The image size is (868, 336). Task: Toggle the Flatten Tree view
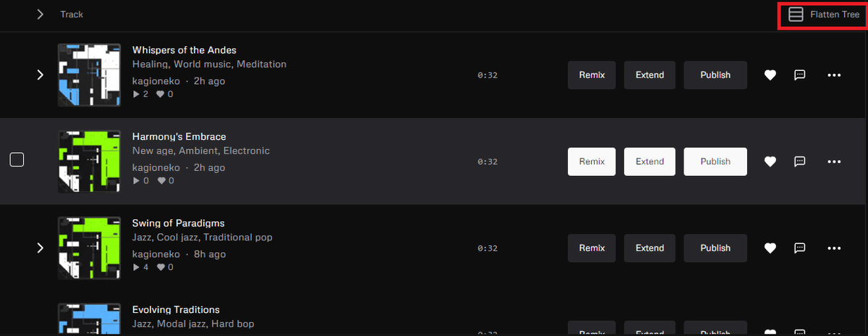click(824, 14)
